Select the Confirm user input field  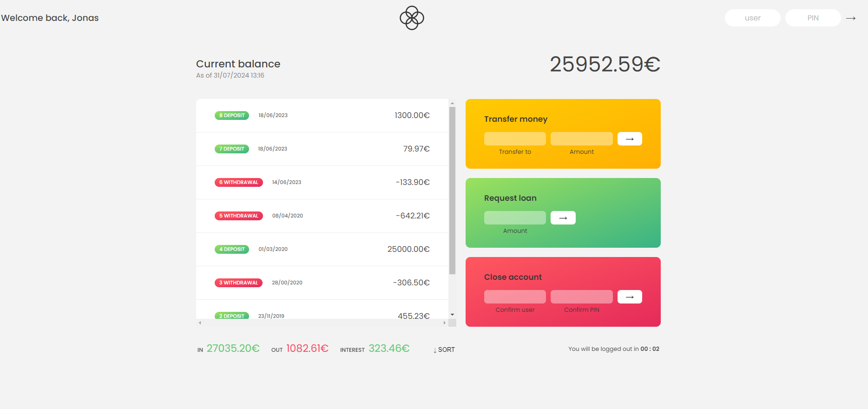pos(515,297)
